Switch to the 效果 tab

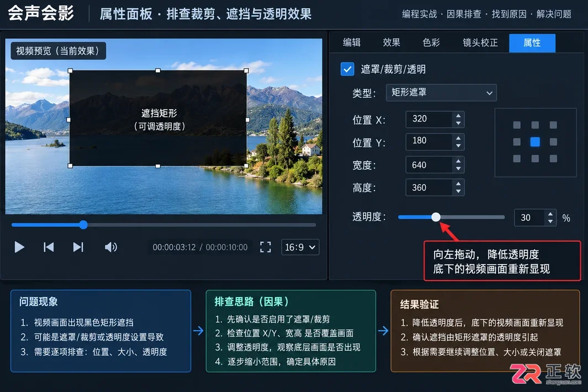[x=391, y=43]
